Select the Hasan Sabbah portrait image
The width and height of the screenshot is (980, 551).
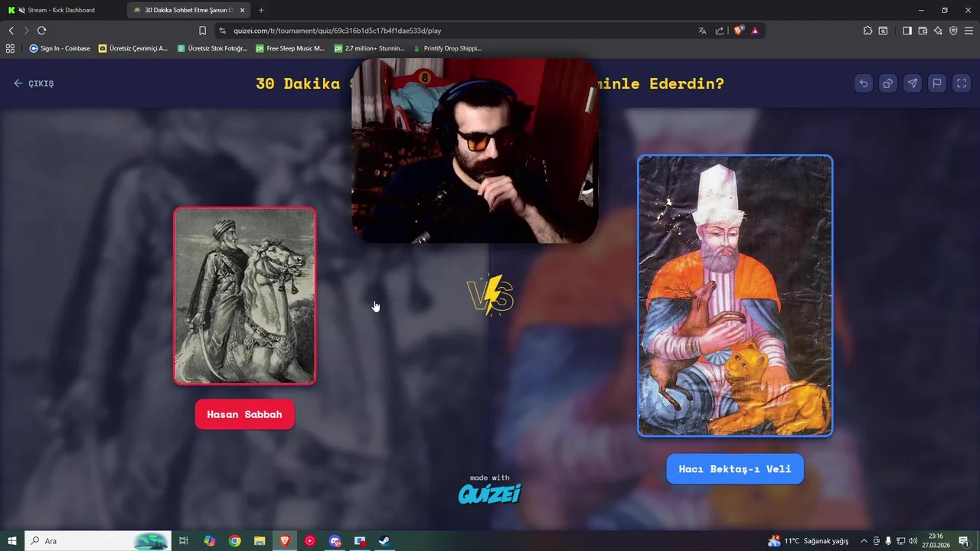pos(244,295)
